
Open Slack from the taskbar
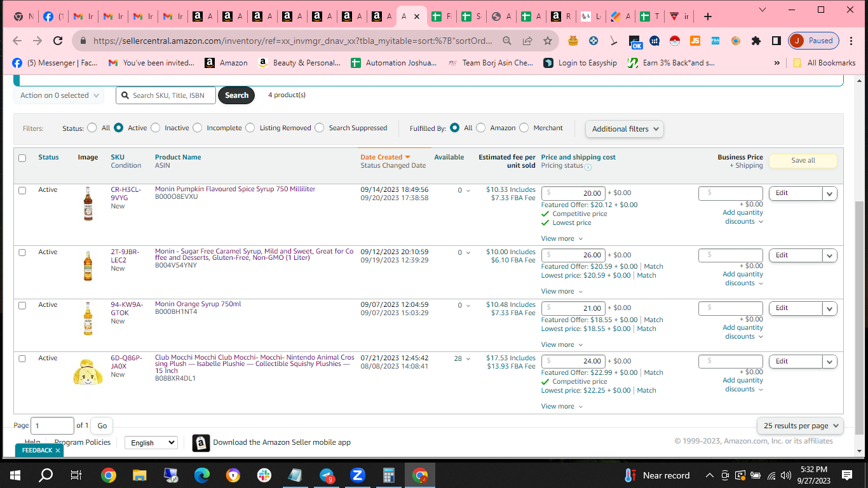264,475
